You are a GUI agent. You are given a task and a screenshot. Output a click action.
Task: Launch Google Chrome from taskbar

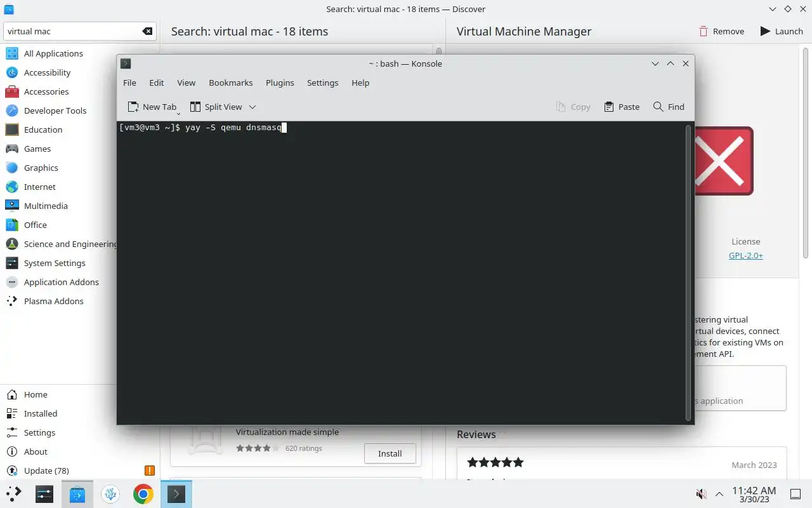click(143, 494)
